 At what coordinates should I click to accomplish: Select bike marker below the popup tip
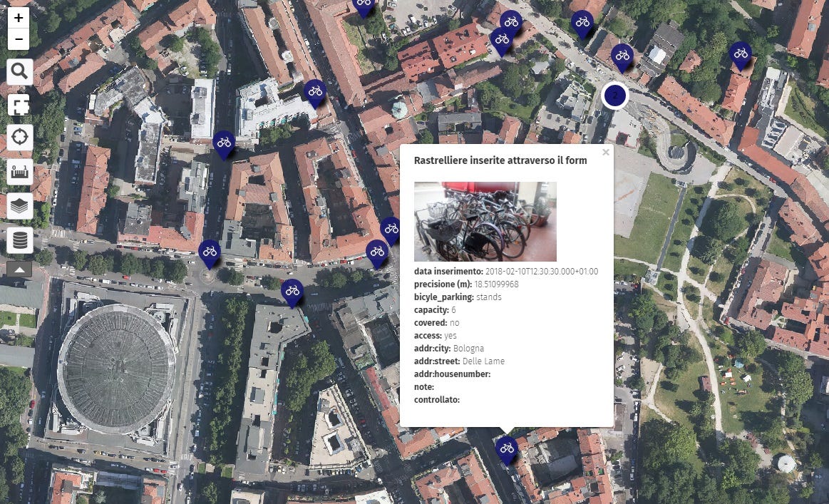[x=507, y=451]
